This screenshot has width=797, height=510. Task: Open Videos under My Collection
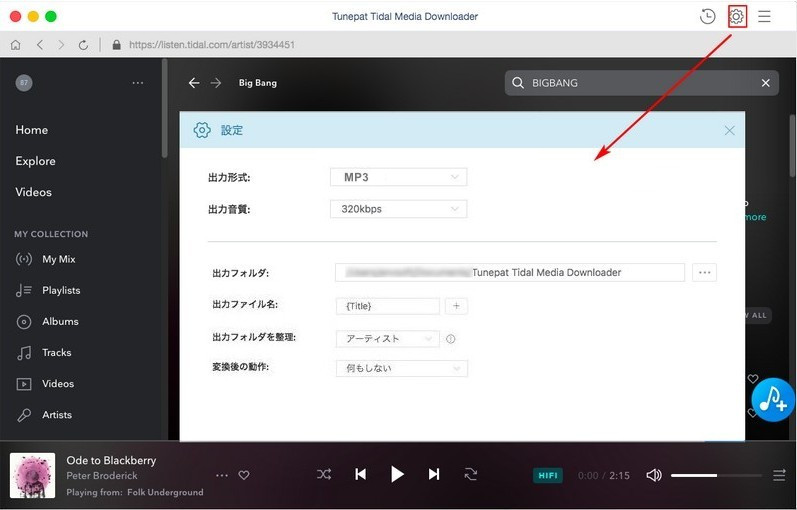[45, 384]
